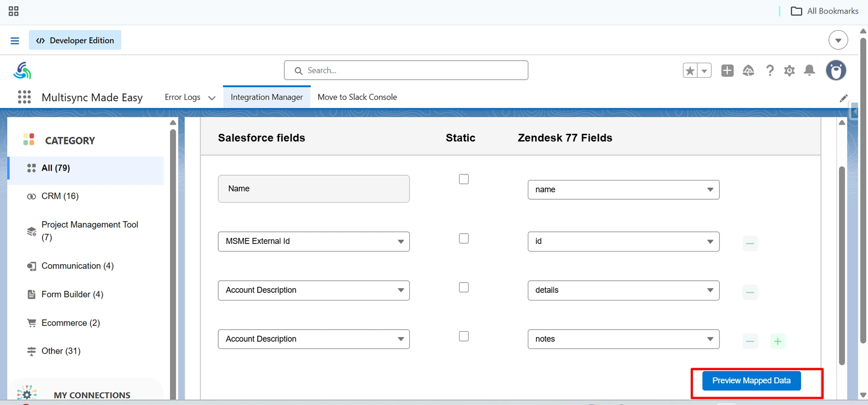Click the Developer Edition badge
The image size is (868, 405).
click(75, 40)
